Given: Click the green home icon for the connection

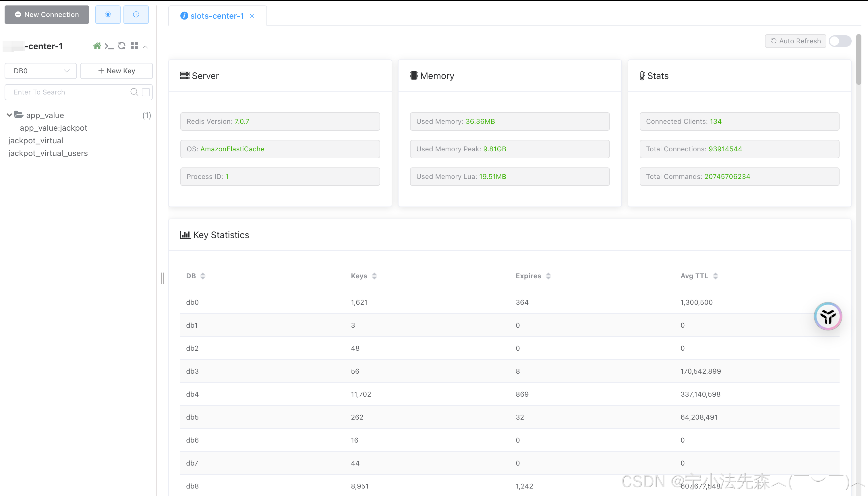Looking at the screenshot, I should point(97,46).
